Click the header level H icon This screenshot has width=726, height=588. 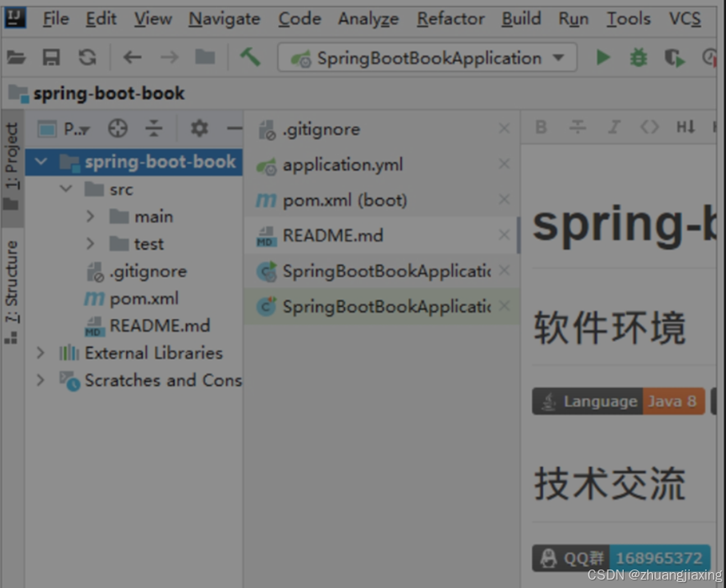click(x=686, y=127)
